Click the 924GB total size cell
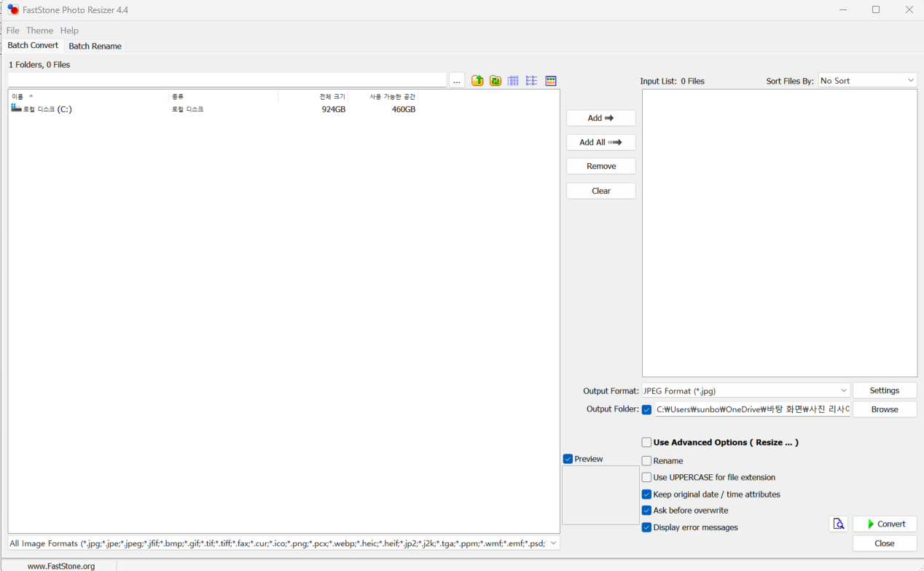 [x=334, y=109]
